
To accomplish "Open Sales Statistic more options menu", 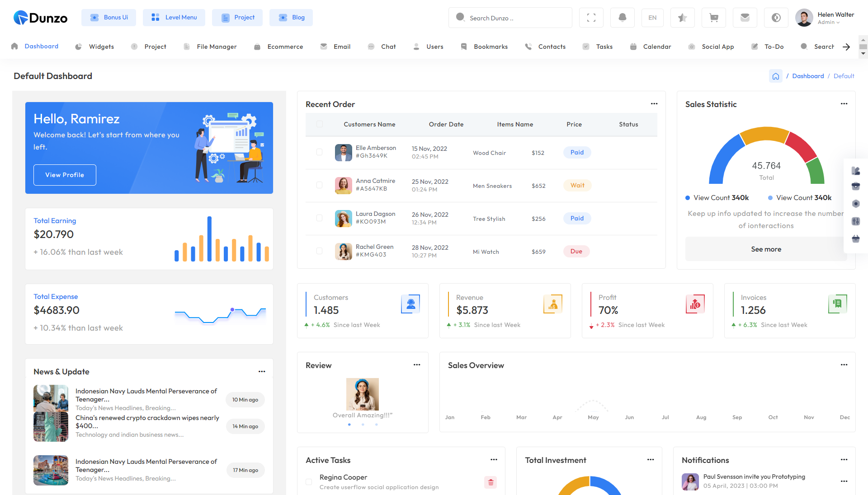I will tap(844, 104).
